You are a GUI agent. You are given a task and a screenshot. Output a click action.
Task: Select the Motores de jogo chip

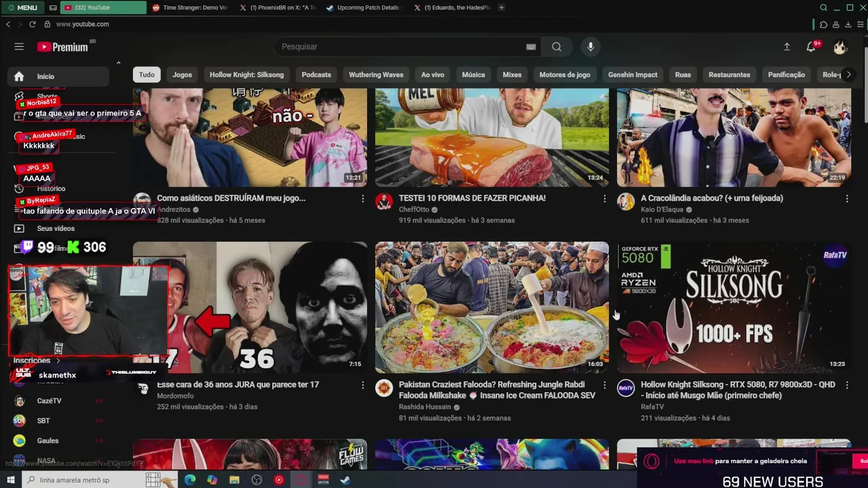[x=565, y=75]
